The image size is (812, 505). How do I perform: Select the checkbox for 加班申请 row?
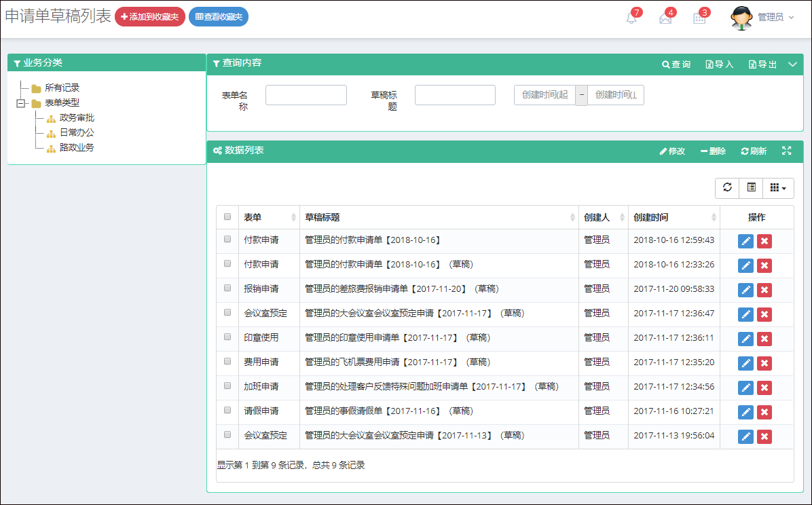click(x=227, y=386)
